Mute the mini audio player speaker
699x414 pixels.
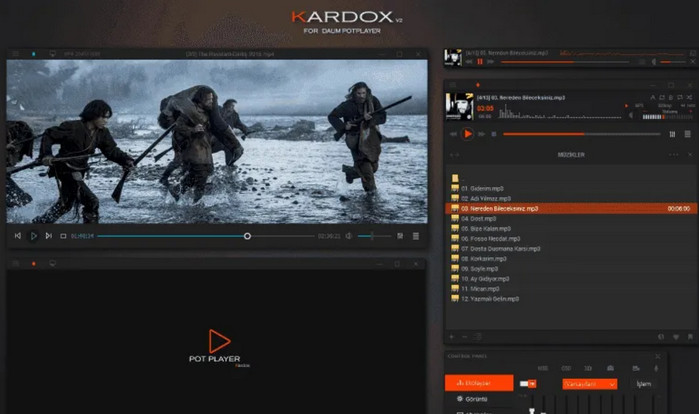[654, 61]
